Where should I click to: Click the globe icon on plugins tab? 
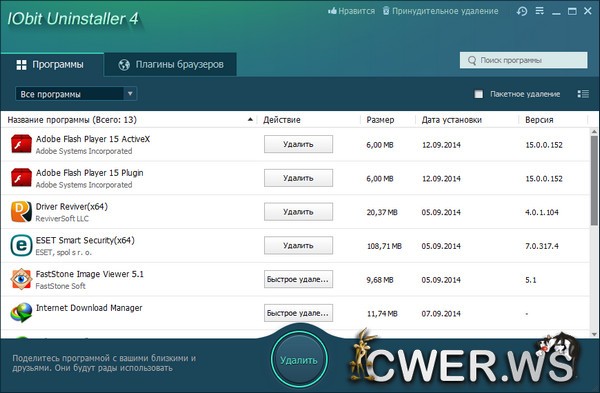[124, 65]
